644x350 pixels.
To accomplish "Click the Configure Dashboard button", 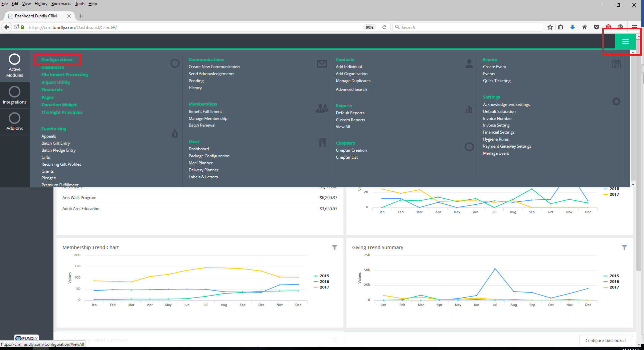I will coord(605,340).
